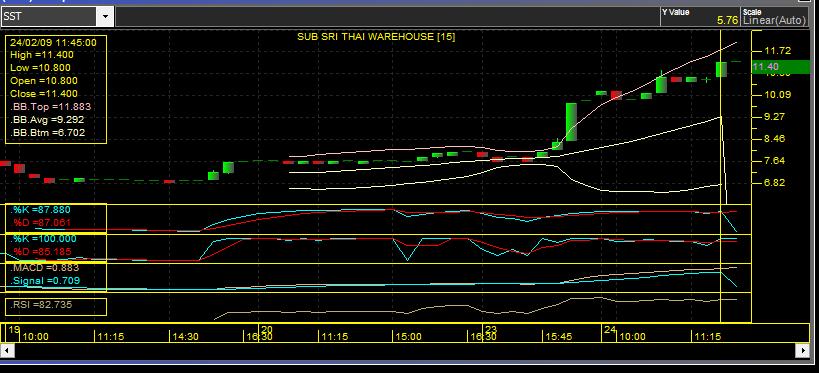Click the date 20 marker on time axis
819x373 pixels.
266,330
